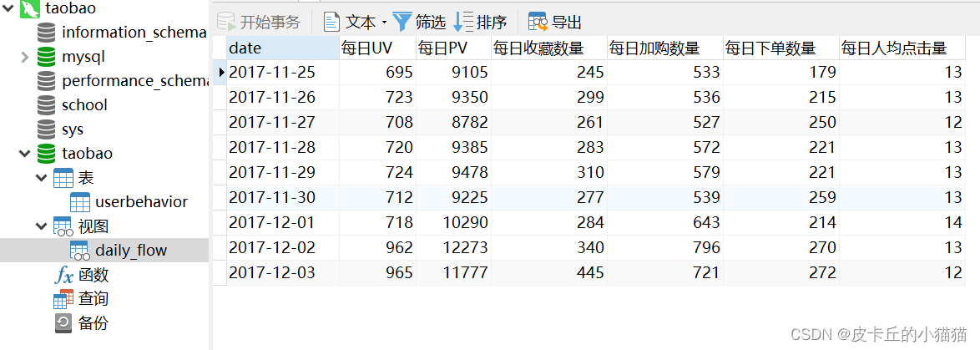This screenshot has width=980, height=350.
Task: Click UV cell with value 962
Action: coord(377,247)
